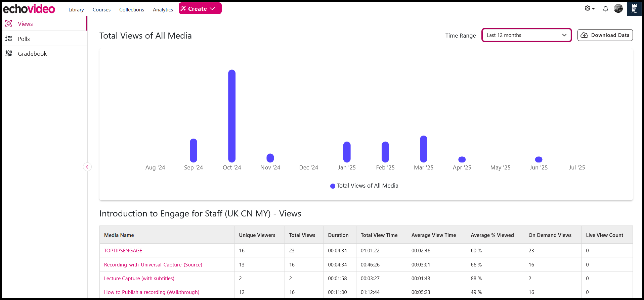Click the Oct '24 bar in chart

coord(232,116)
